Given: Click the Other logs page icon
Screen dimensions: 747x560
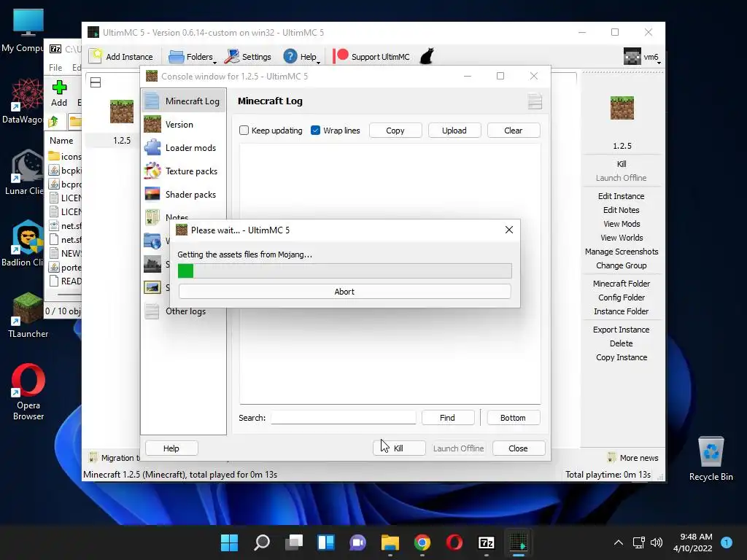Looking at the screenshot, I should pos(152,311).
